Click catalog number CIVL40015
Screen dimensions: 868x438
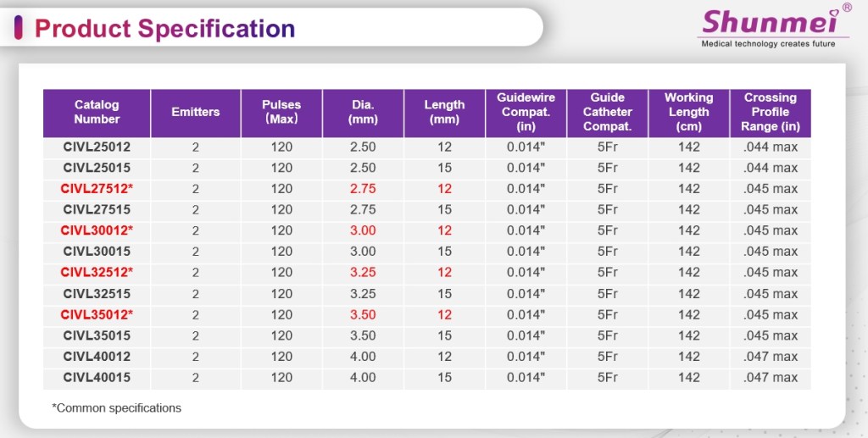97,378
